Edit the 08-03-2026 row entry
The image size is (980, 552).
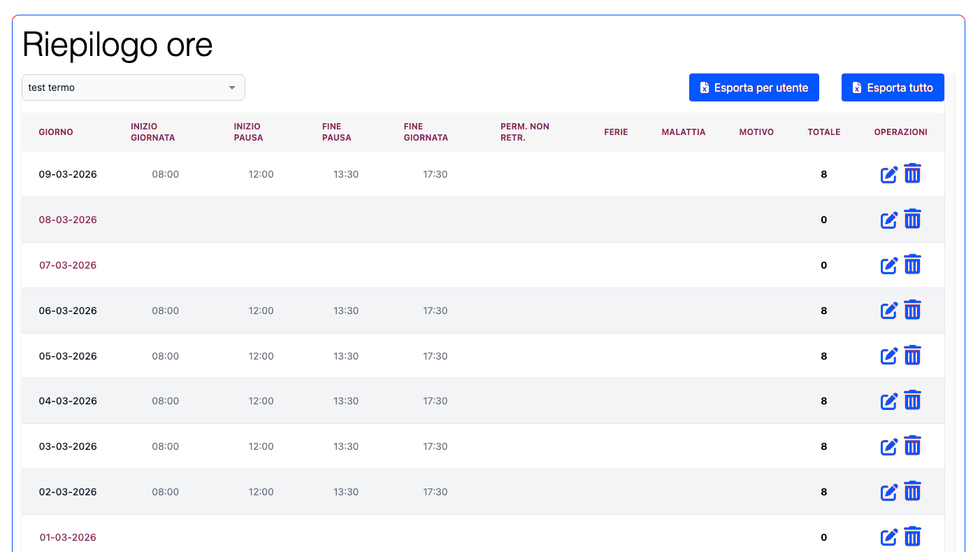click(888, 220)
